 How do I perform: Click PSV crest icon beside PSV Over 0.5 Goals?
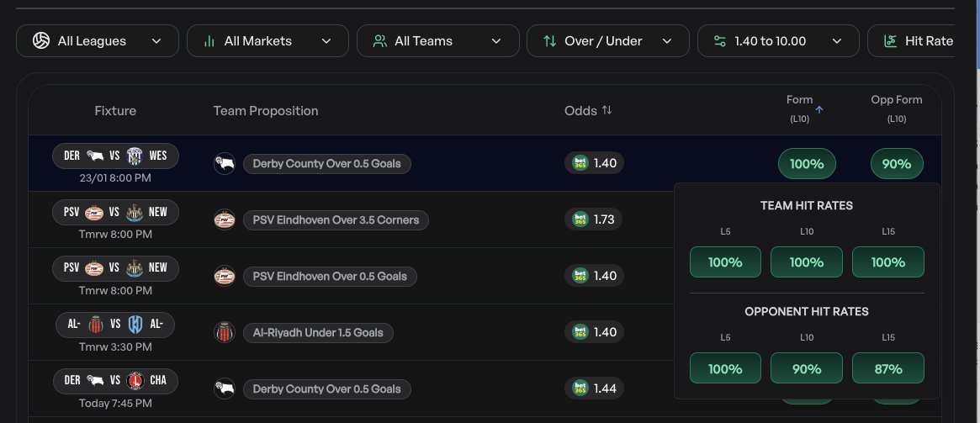(x=225, y=276)
